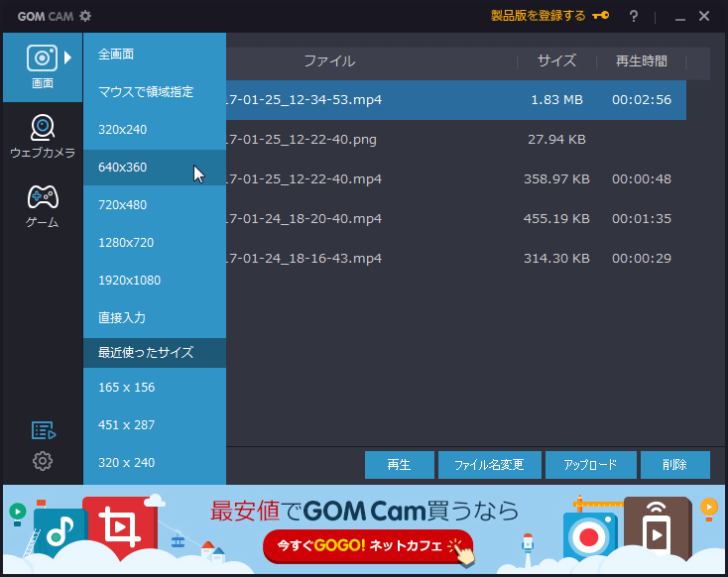This screenshot has width=728, height=577.
Task: Sort by the サイズ column header
Action: click(x=556, y=60)
